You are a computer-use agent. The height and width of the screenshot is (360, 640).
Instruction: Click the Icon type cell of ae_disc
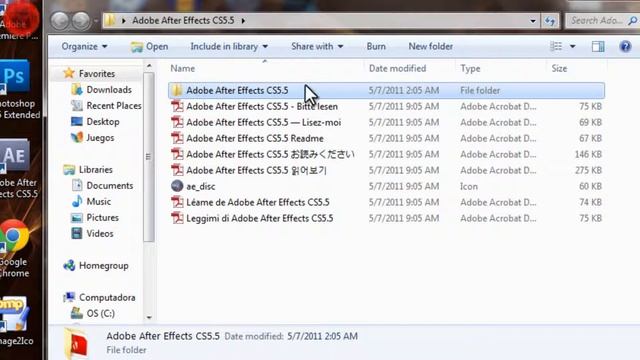click(469, 187)
